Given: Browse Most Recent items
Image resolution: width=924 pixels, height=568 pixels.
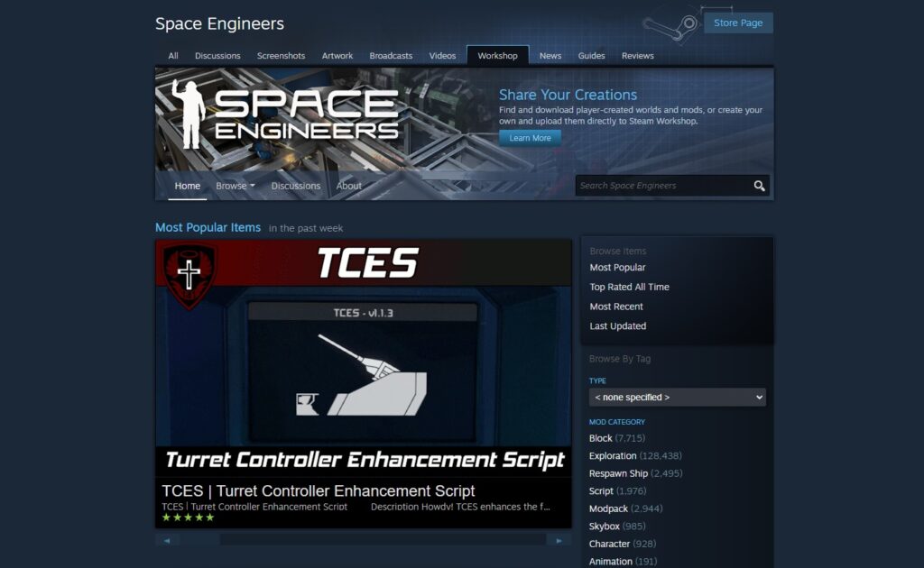Looking at the screenshot, I should (616, 307).
